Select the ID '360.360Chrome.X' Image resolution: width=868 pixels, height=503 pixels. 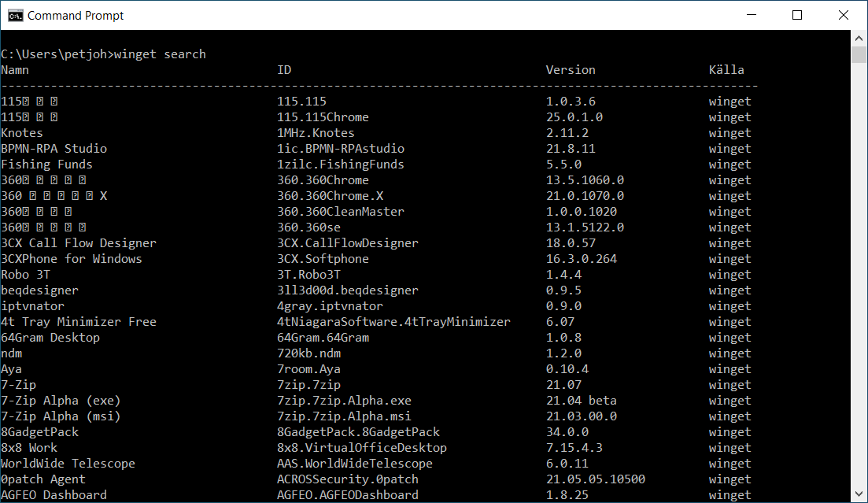[x=330, y=196]
